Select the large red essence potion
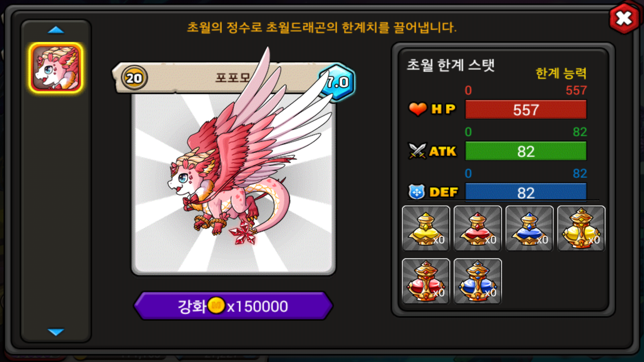 426,281
